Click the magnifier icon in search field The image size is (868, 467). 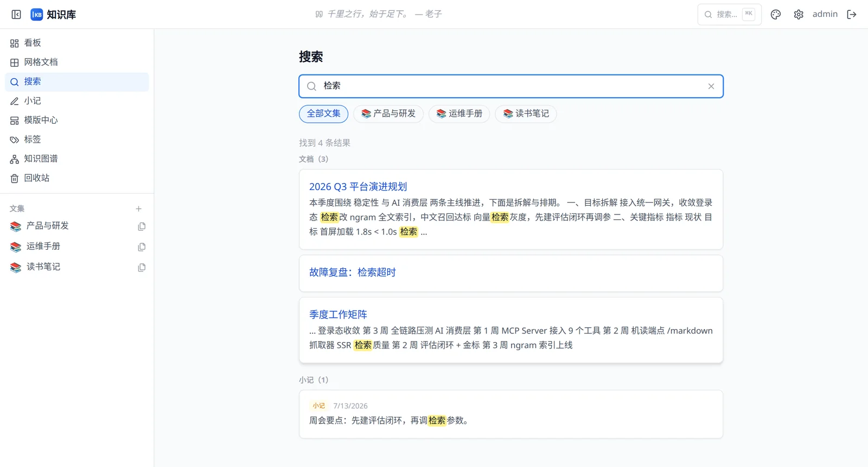[x=311, y=86]
